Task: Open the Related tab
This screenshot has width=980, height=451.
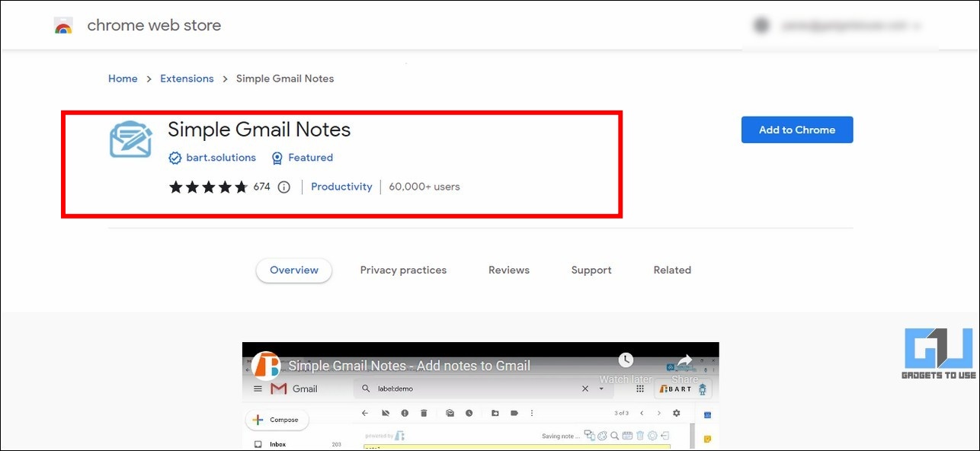Action: click(x=672, y=270)
